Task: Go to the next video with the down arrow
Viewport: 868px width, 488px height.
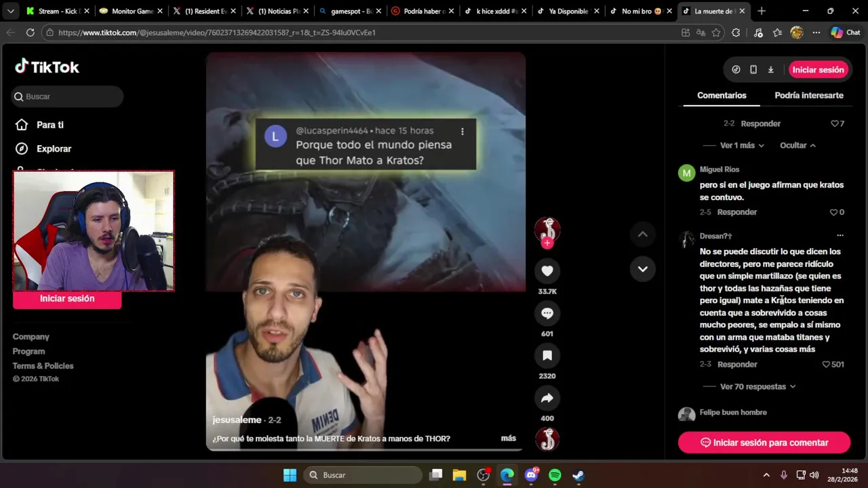Action: [643, 269]
